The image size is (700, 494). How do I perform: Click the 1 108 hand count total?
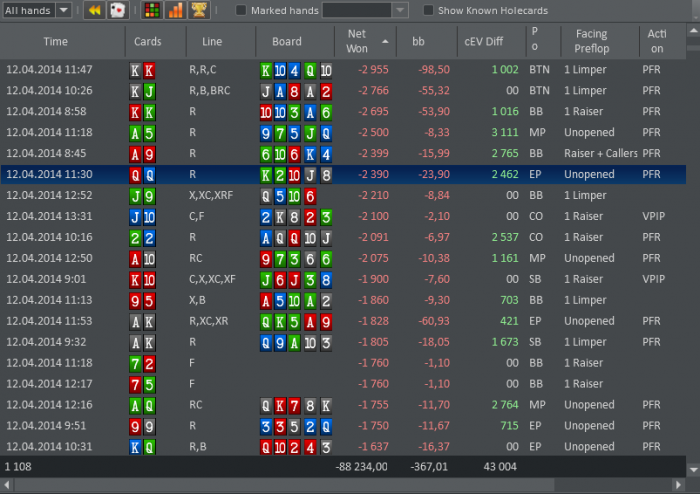click(18, 467)
